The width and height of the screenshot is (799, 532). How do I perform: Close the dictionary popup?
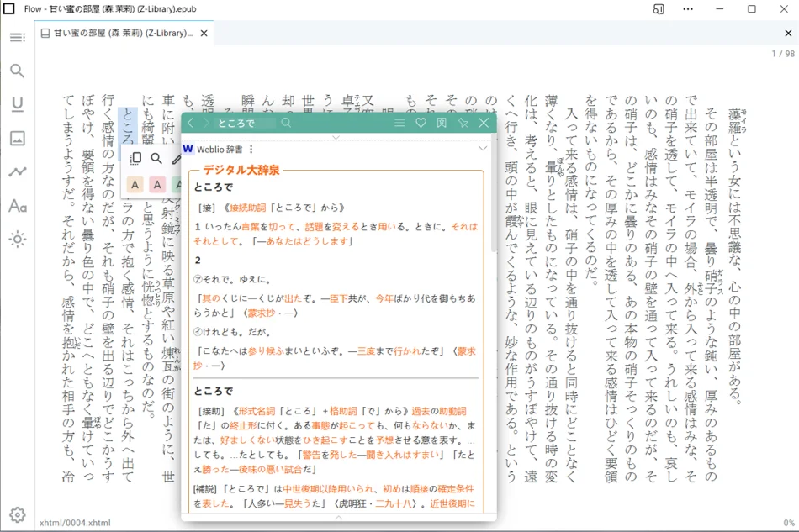tap(484, 123)
